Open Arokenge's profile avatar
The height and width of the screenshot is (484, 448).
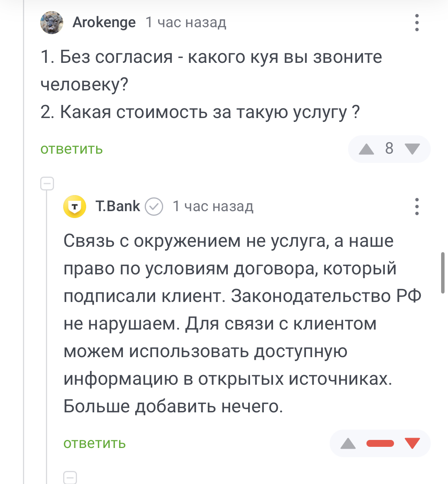52,23
